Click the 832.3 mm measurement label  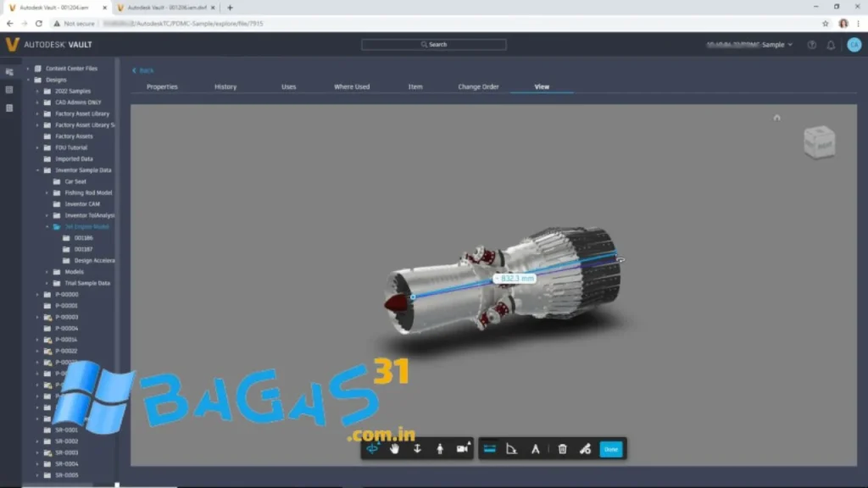tap(515, 278)
